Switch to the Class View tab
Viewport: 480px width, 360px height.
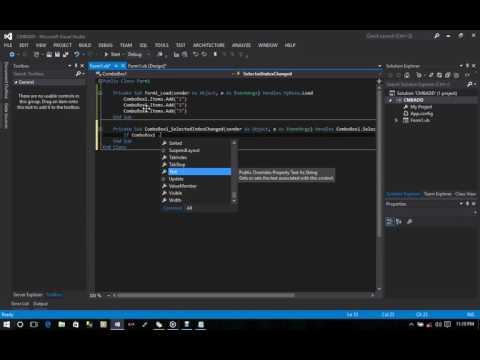click(465, 194)
